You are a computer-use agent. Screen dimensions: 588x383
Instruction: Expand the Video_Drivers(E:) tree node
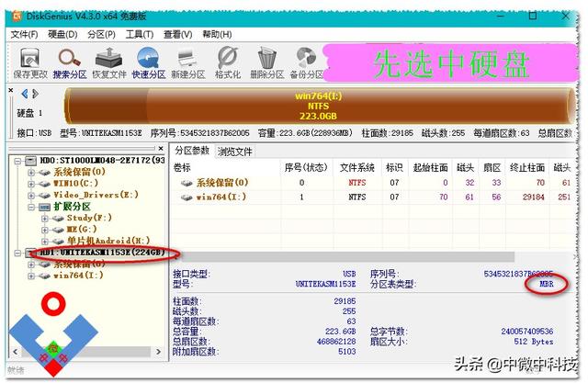(x=31, y=196)
